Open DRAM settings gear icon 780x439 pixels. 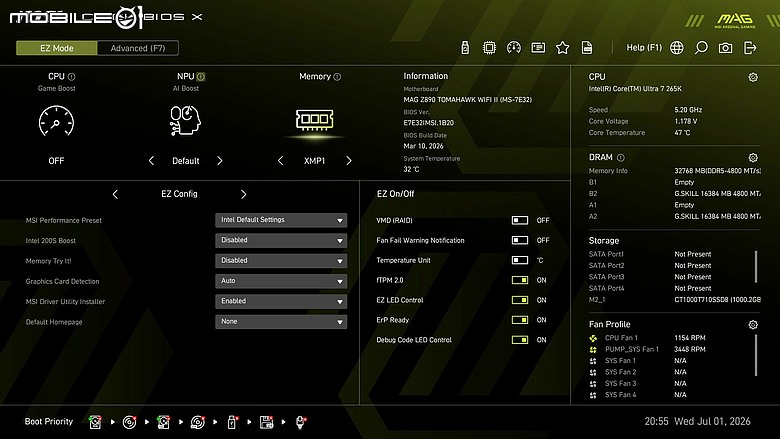753,158
